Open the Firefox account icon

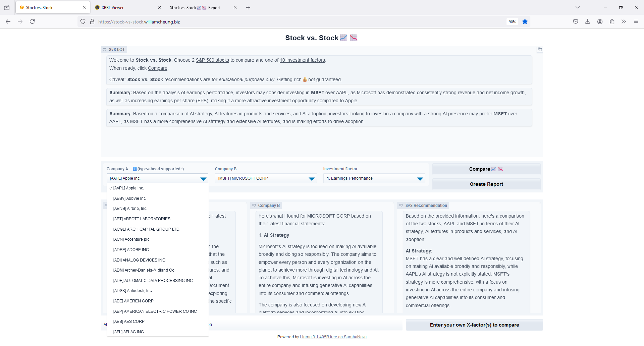pos(600,21)
